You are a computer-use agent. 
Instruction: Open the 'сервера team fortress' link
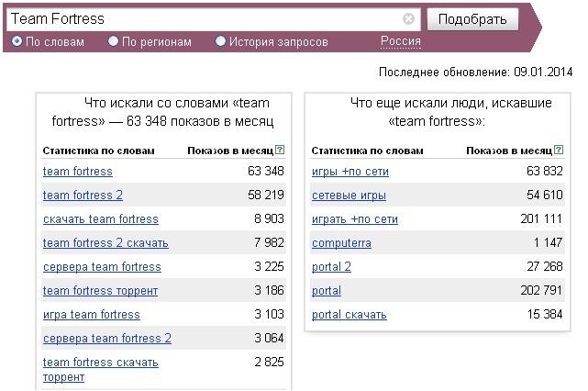point(102,267)
